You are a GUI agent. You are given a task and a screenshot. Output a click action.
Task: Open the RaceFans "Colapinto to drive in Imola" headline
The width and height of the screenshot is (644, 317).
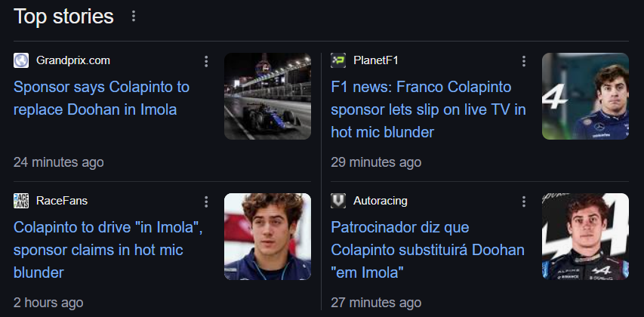[x=108, y=249]
